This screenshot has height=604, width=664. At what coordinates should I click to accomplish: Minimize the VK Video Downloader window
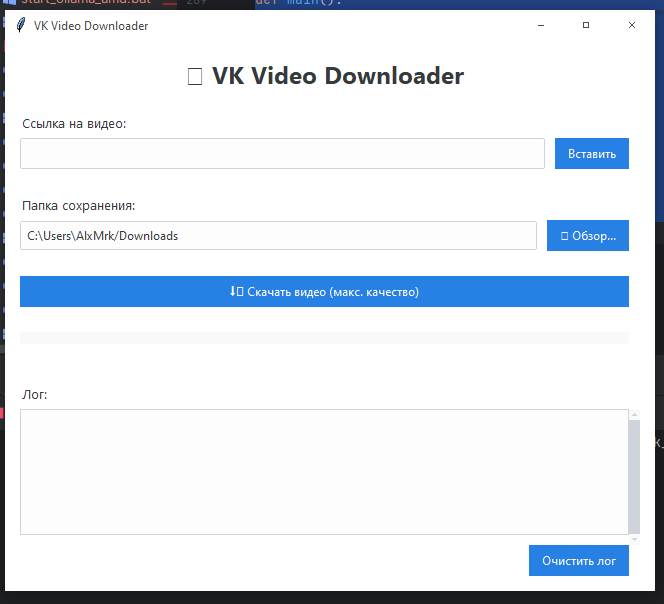[540, 26]
